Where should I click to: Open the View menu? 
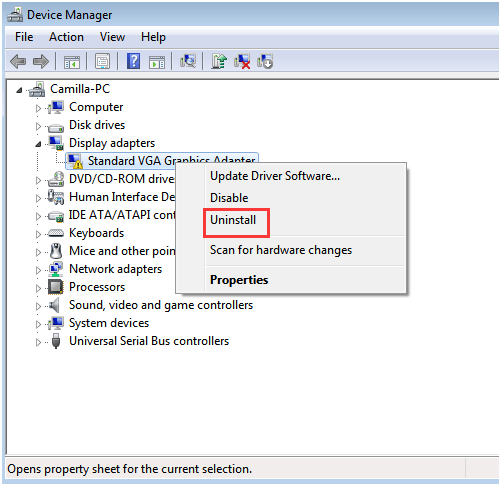point(112,37)
